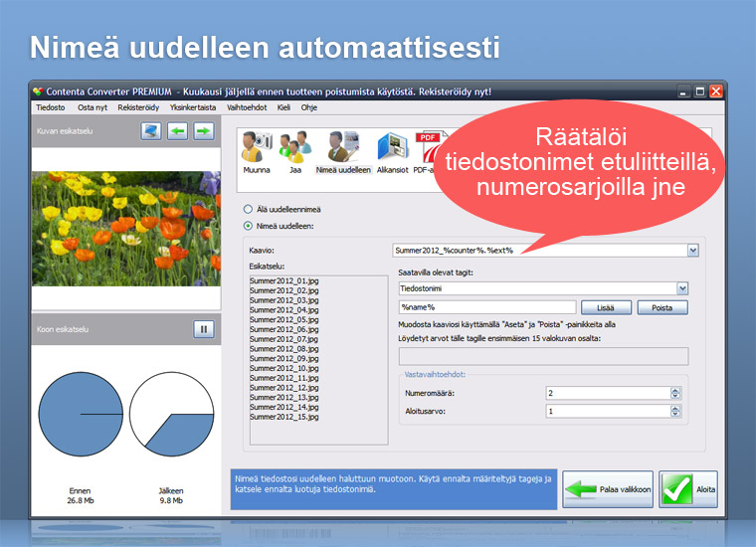
Task: Click the Jälkeen pie chart
Action: 172,414
